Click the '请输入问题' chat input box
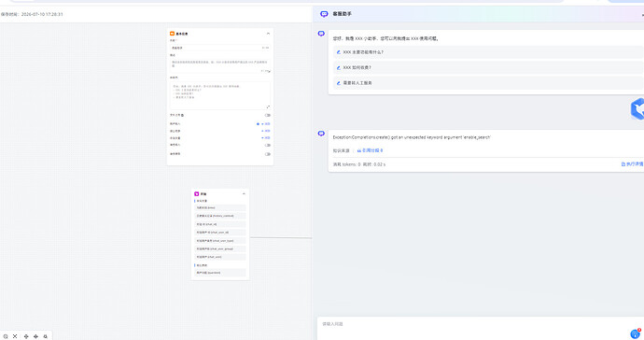Image resolution: width=644 pixels, height=340 pixels. point(481,328)
